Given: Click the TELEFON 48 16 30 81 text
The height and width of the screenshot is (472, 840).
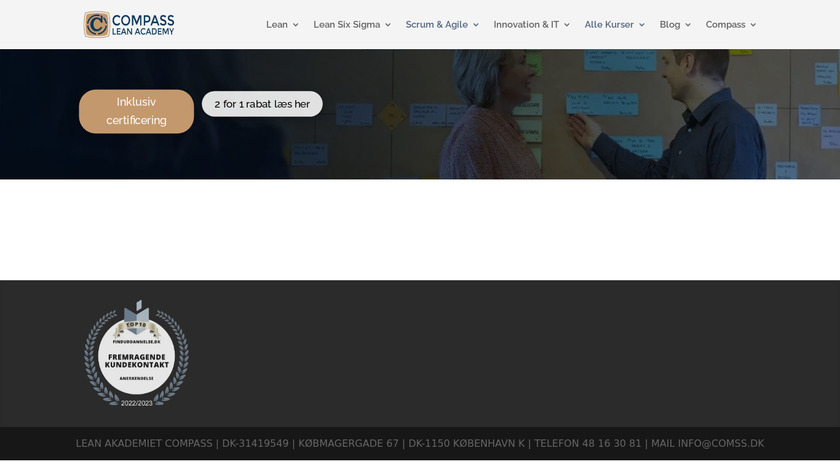Looking at the screenshot, I should coord(588,444).
